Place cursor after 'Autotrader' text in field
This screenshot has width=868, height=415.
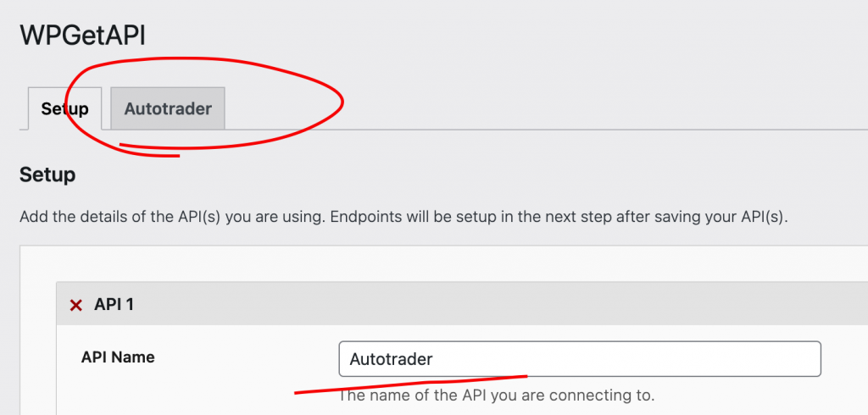pos(433,359)
